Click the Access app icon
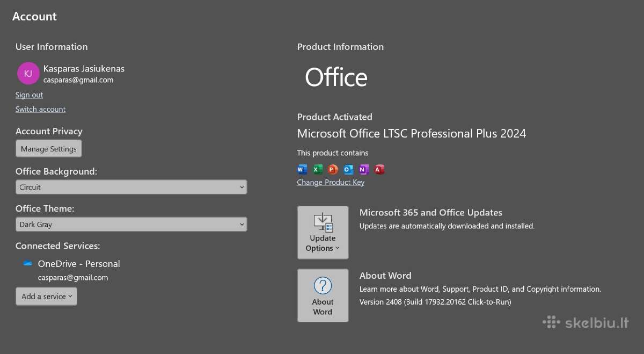The image size is (644, 354). pos(379,170)
